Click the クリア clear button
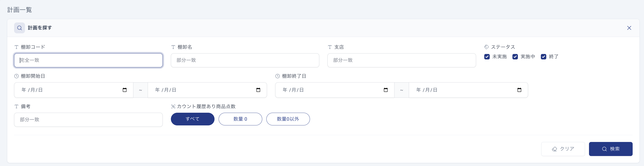 point(563,149)
